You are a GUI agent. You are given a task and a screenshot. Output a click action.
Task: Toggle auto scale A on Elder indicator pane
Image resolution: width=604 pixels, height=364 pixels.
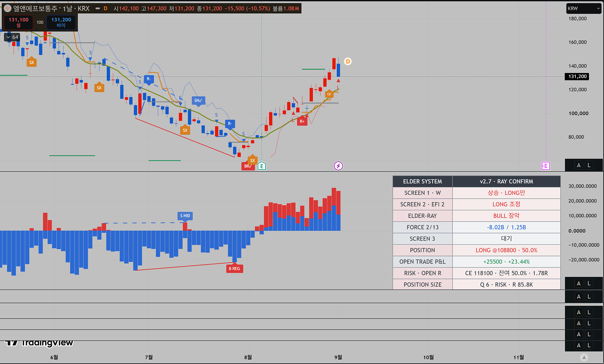[579, 283]
